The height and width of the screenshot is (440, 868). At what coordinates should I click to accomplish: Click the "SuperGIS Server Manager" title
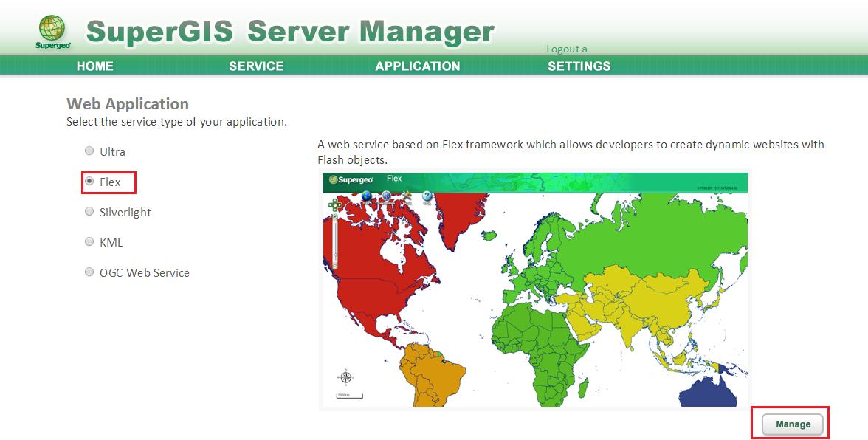(x=290, y=32)
